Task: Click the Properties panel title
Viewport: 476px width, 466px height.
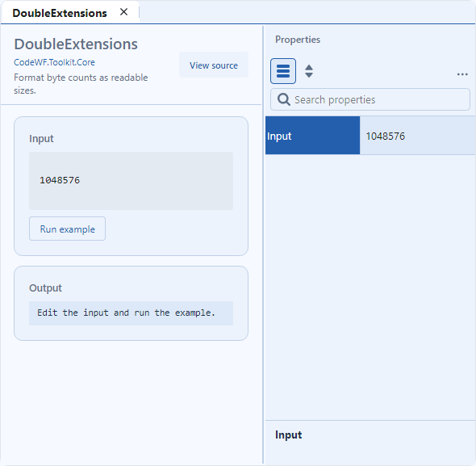Action: click(298, 40)
